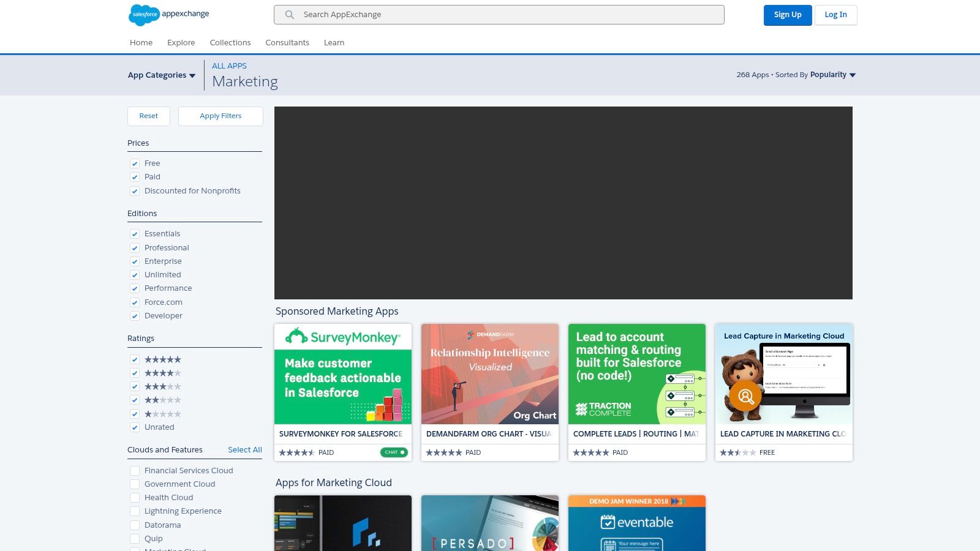
Task: Open the SurveyMonkey for Salesforce card image
Action: [x=343, y=374]
